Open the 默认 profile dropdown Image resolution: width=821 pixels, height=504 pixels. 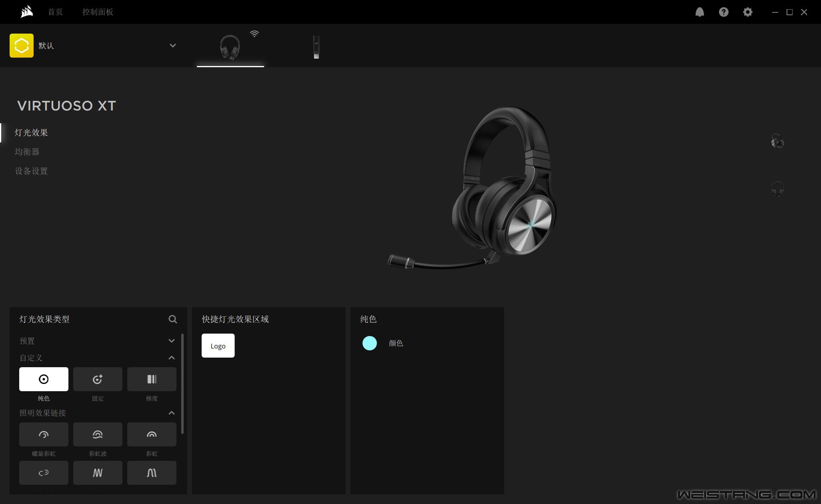coord(173,46)
